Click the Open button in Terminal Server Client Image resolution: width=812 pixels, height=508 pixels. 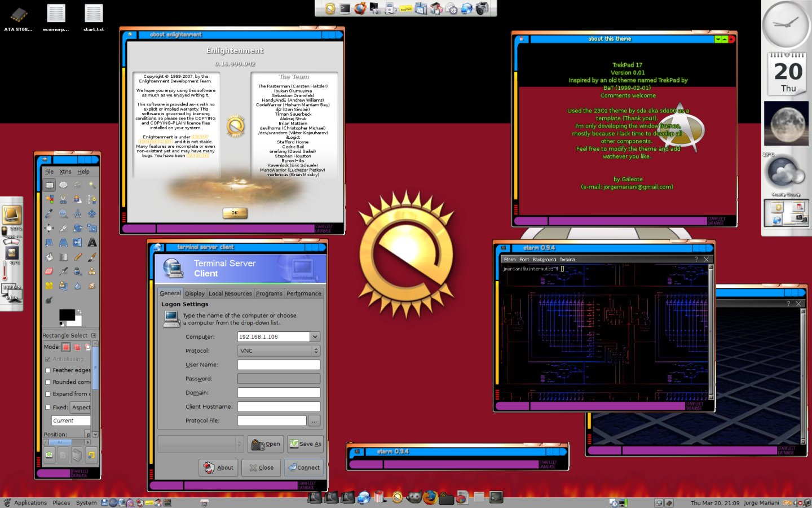tap(266, 444)
